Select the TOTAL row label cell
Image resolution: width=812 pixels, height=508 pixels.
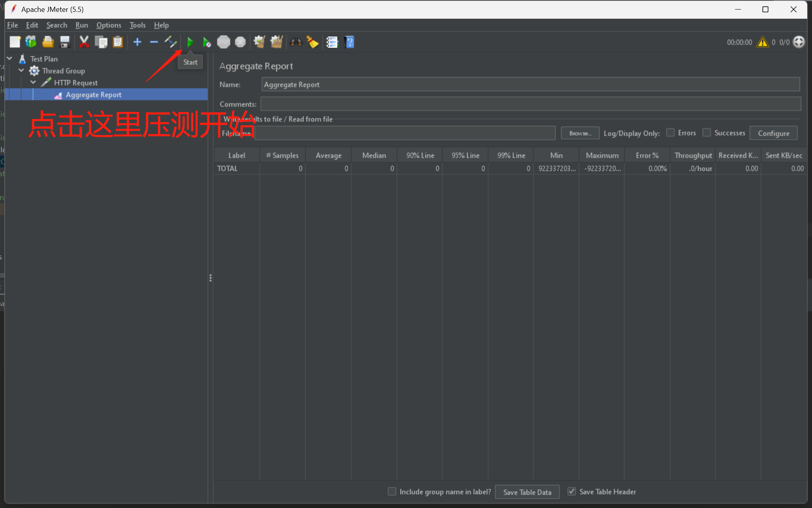(x=237, y=168)
